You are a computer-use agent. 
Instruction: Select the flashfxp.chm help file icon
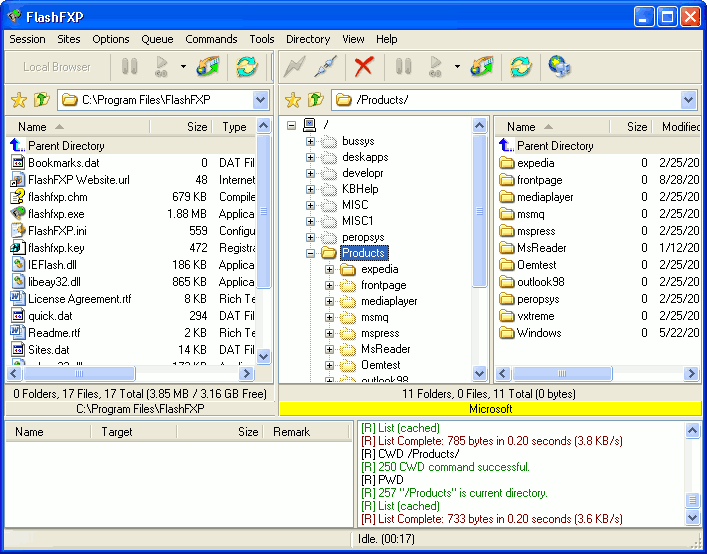[18, 197]
